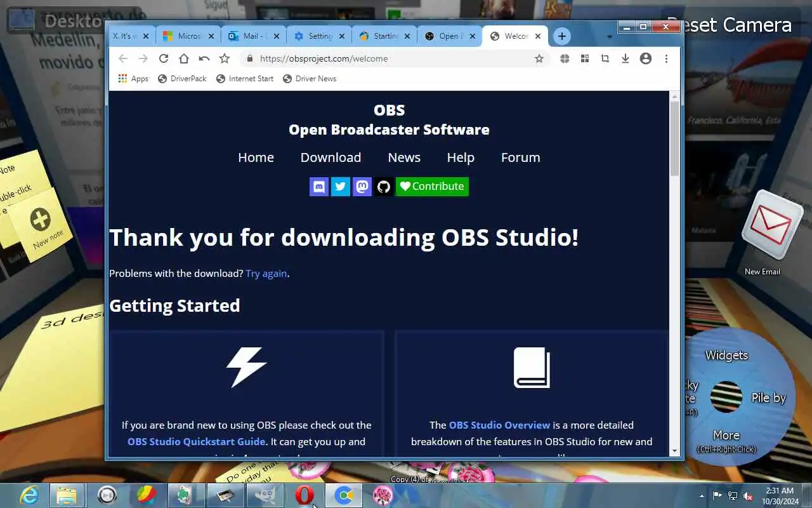
Task: Click the address bar URL field
Action: tap(393, 58)
